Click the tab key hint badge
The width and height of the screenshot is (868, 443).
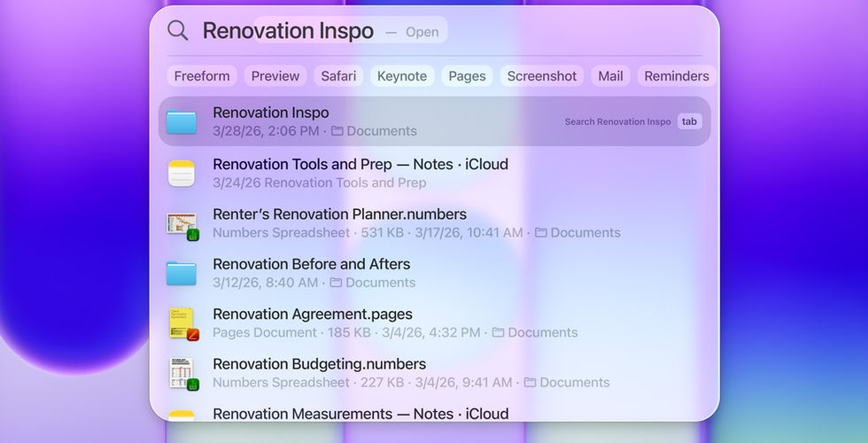[689, 121]
